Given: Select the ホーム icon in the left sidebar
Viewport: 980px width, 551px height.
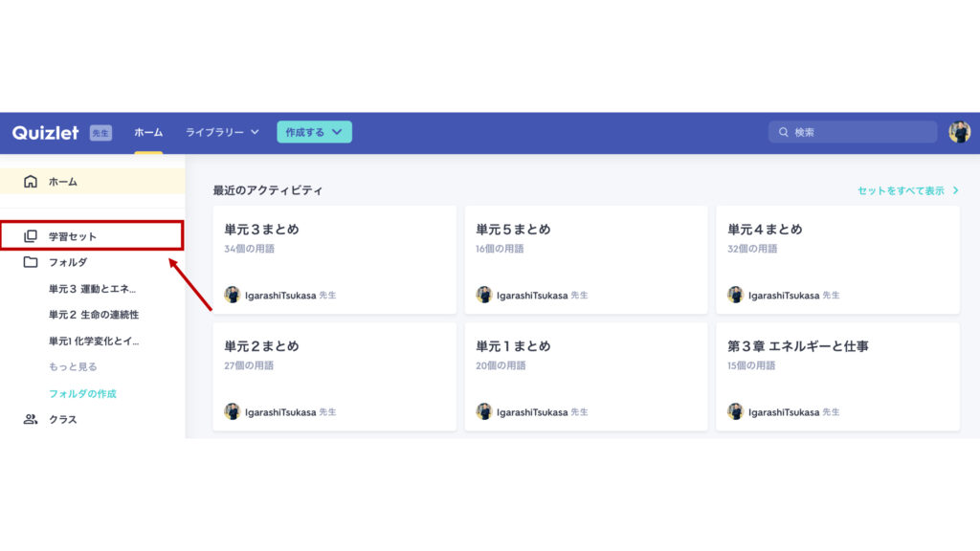Looking at the screenshot, I should tap(29, 181).
